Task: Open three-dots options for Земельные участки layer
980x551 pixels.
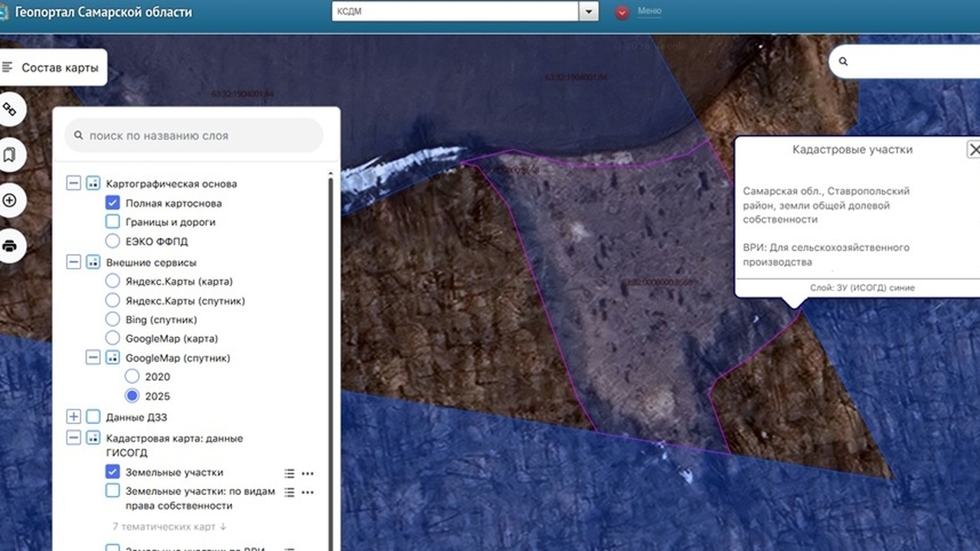Action: pos(308,474)
